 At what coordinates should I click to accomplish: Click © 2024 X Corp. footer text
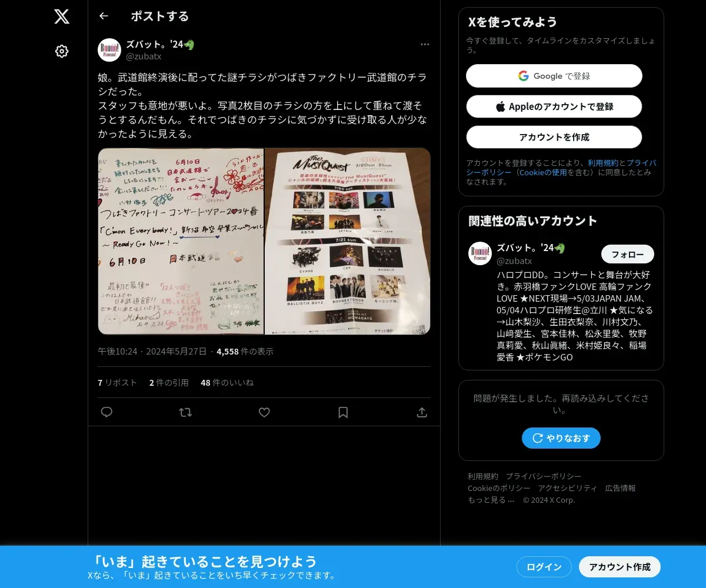tap(549, 500)
